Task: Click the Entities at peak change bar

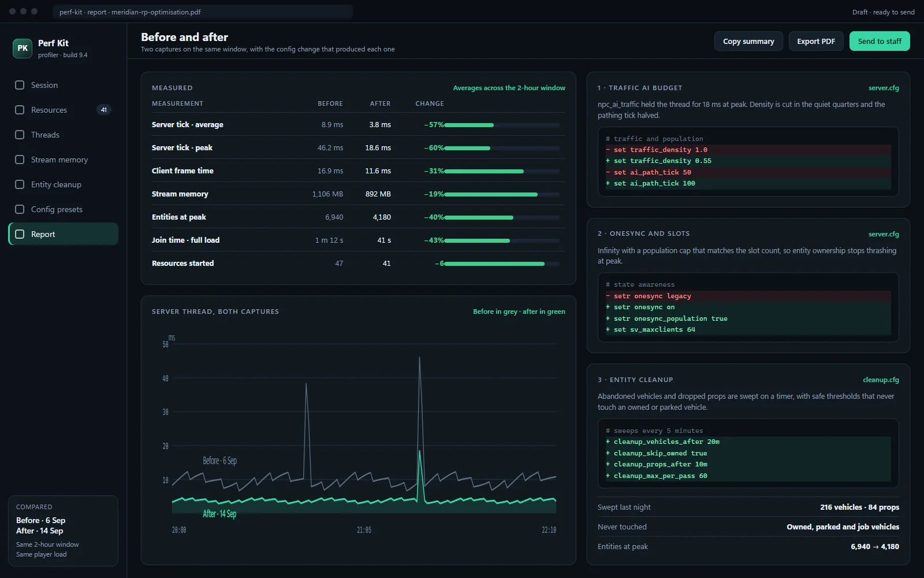Action: click(502, 217)
